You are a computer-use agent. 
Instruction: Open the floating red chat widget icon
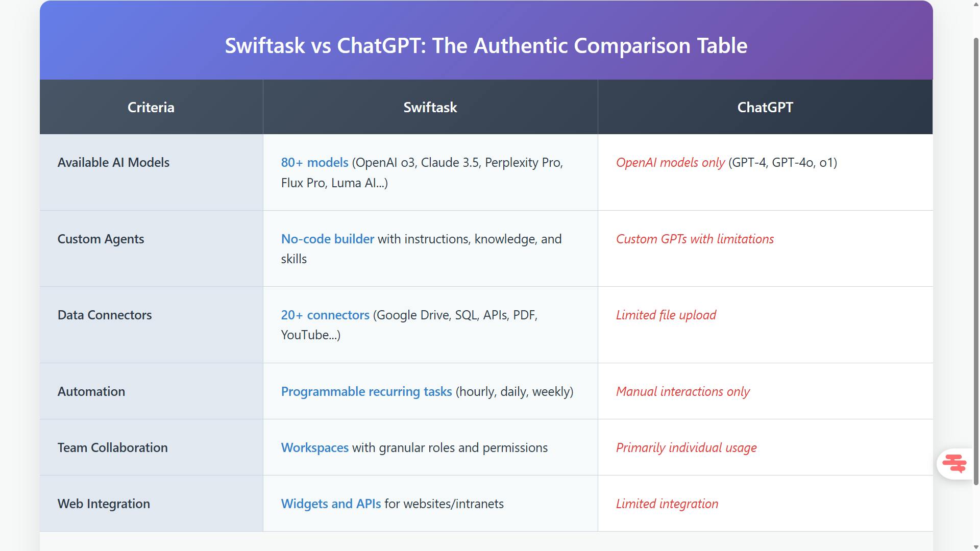(x=954, y=463)
